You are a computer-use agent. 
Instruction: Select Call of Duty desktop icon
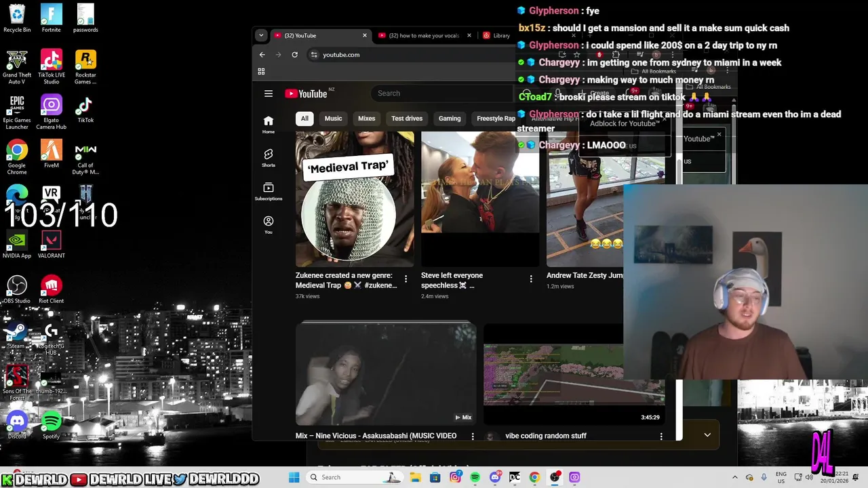[85, 157]
